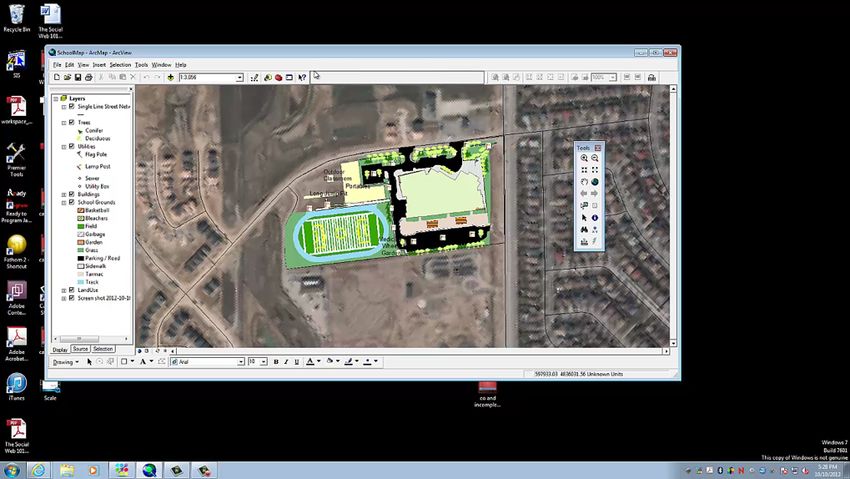Open the command line window icon
The width and height of the screenshot is (850, 479).
289,77
